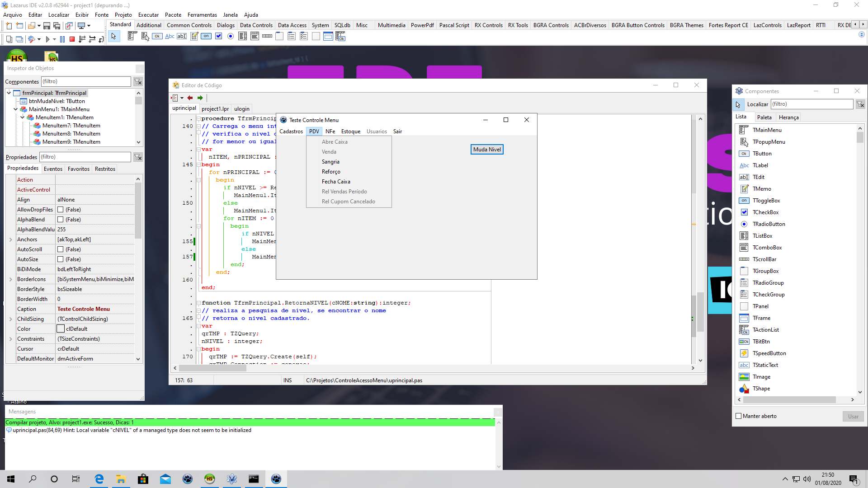The width and height of the screenshot is (868, 488).
Task: Click the Muda Nivel button
Action: 487,149
